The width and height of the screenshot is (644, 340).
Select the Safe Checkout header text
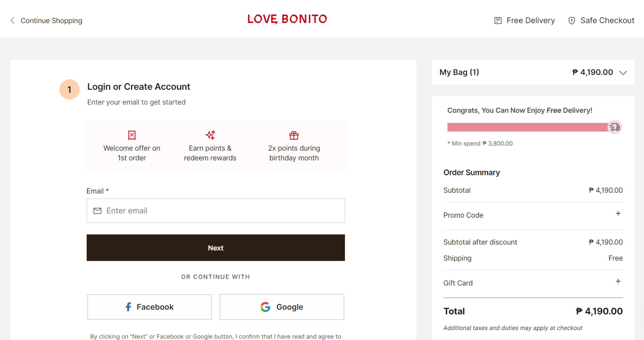(607, 20)
